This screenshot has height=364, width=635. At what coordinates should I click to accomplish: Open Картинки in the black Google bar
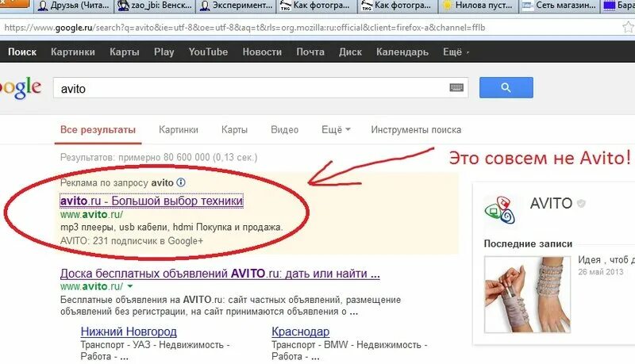[73, 52]
